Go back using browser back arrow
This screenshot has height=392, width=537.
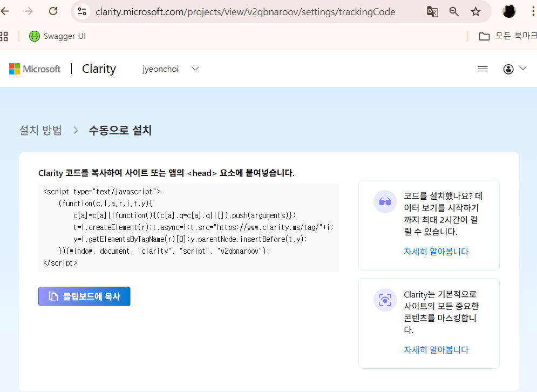(4, 11)
